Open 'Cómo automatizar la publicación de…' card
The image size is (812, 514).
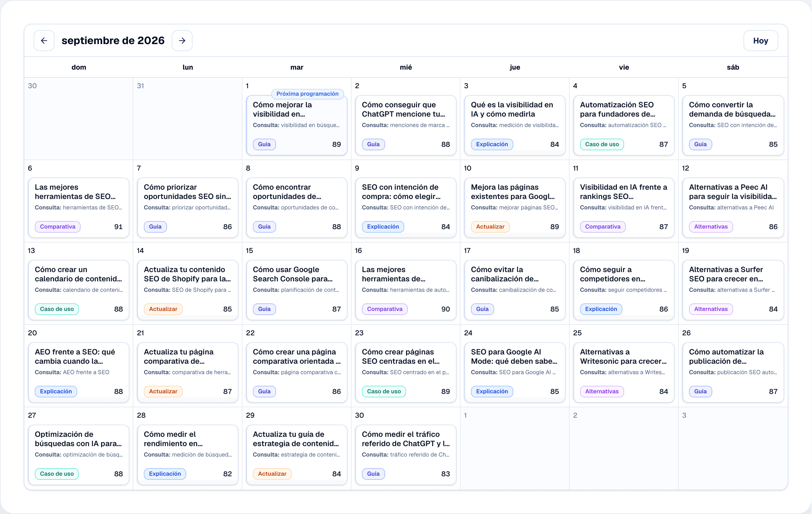(733, 372)
